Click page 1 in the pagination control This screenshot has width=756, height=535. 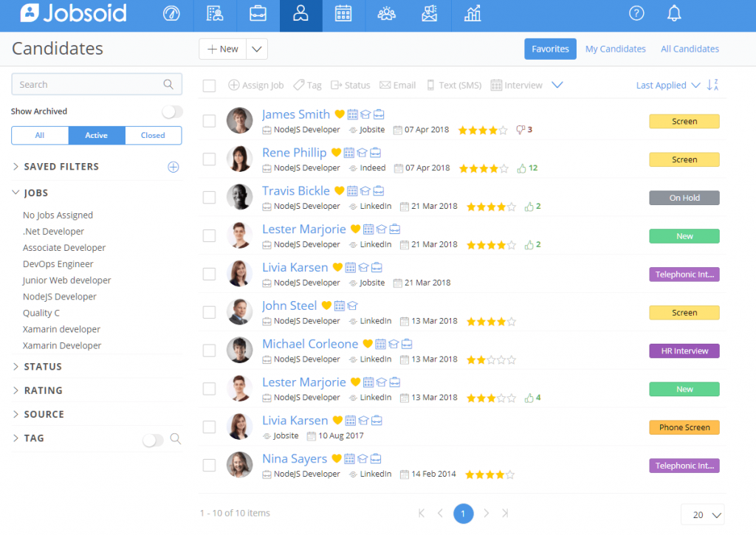[464, 513]
